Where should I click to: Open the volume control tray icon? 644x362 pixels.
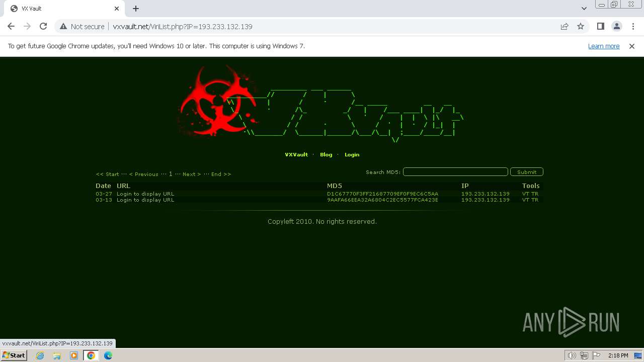[572, 355]
